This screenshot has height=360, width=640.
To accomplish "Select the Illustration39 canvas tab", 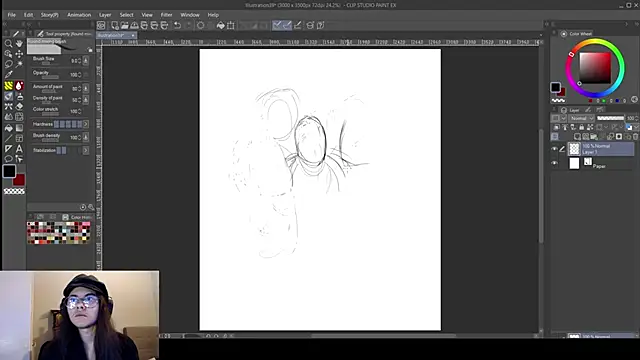I will [116, 36].
